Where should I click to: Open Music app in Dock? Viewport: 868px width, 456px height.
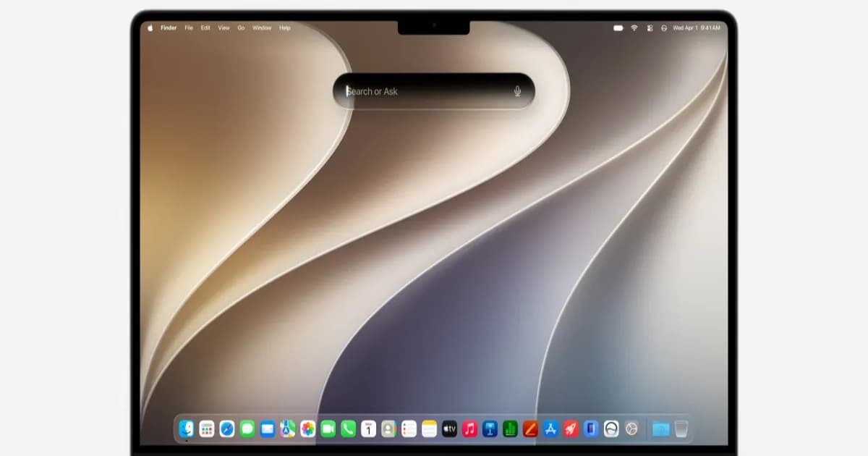point(470,428)
